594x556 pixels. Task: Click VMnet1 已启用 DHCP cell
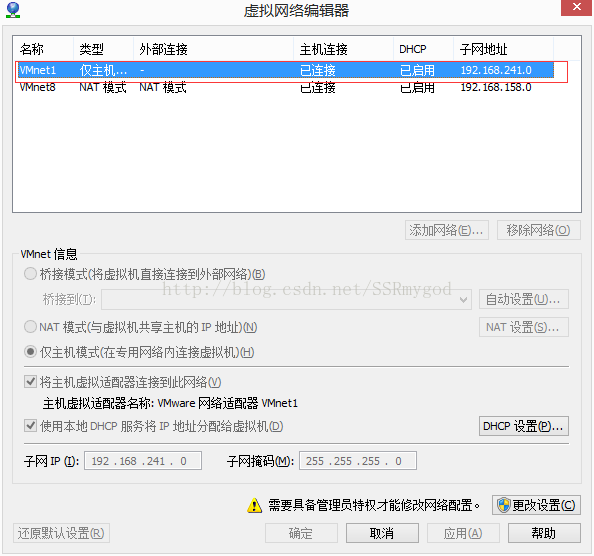pyautogui.click(x=417, y=70)
